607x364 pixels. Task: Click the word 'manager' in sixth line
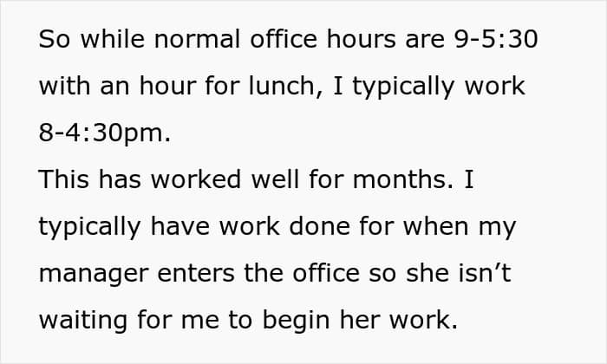click(x=94, y=275)
